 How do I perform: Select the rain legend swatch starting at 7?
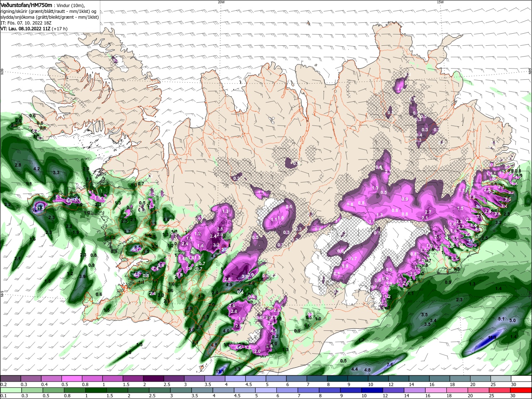[308, 390]
